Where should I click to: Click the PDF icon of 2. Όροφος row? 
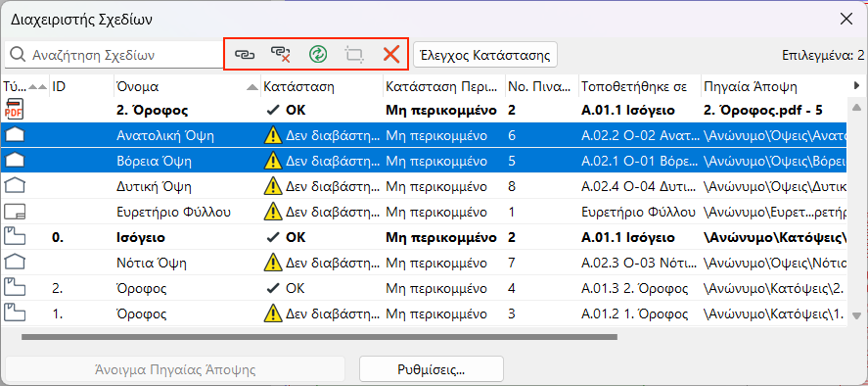click(x=15, y=110)
